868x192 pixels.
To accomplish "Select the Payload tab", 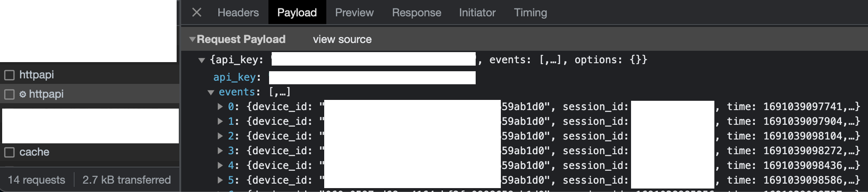I will pyautogui.click(x=297, y=13).
